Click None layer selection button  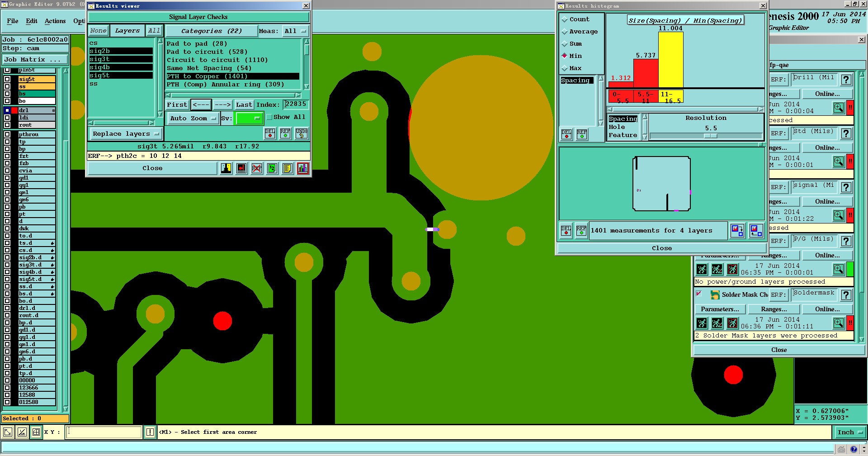[98, 31]
